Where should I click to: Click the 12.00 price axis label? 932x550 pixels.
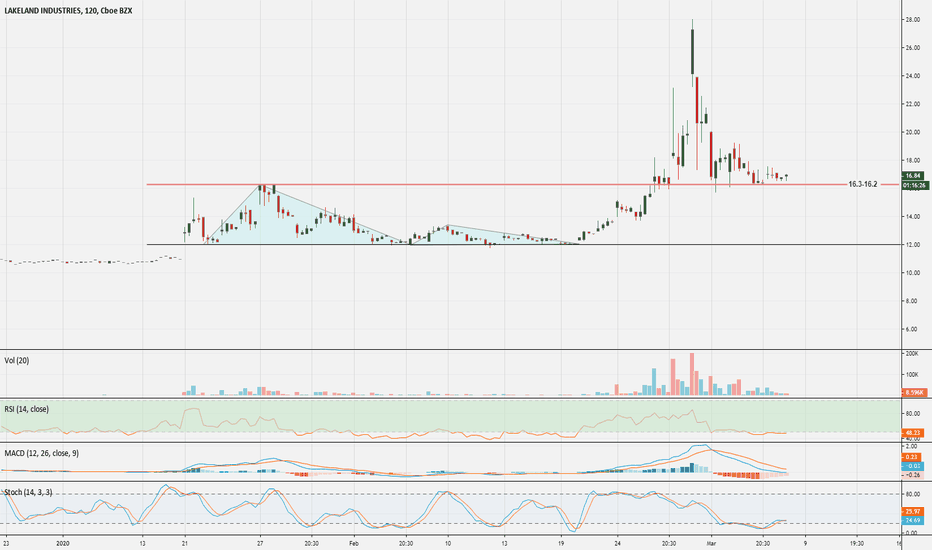tap(912, 244)
